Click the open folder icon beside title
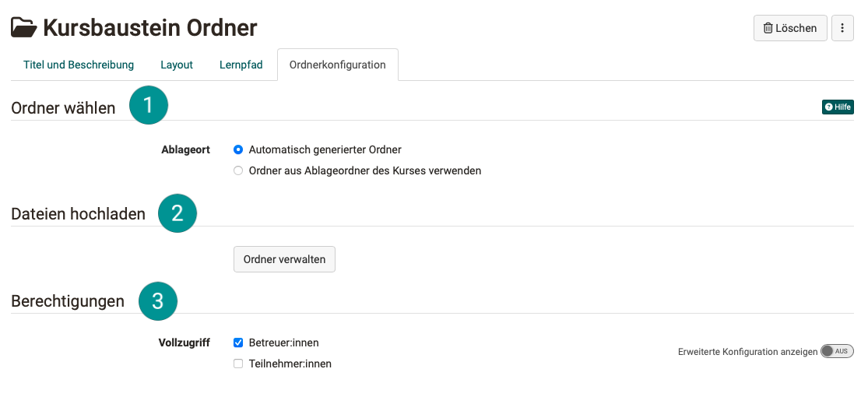868x404 pixels. (x=23, y=28)
